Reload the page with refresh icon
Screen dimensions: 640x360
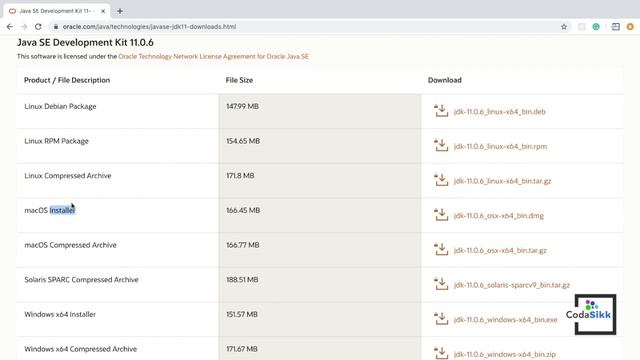(x=38, y=27)
